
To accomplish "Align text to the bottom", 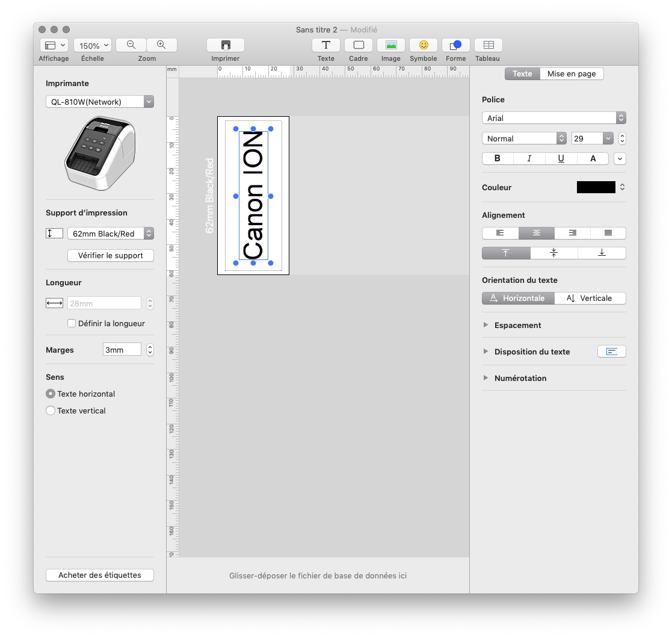I will coord(602,253).
